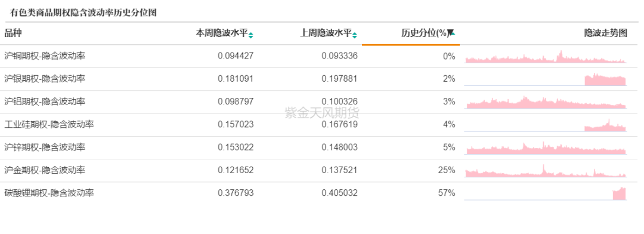The width and height of the screenshot is (644, 234).
Task: Click value 0.376793 for 碳酸锂
Action: coord(236,193)
